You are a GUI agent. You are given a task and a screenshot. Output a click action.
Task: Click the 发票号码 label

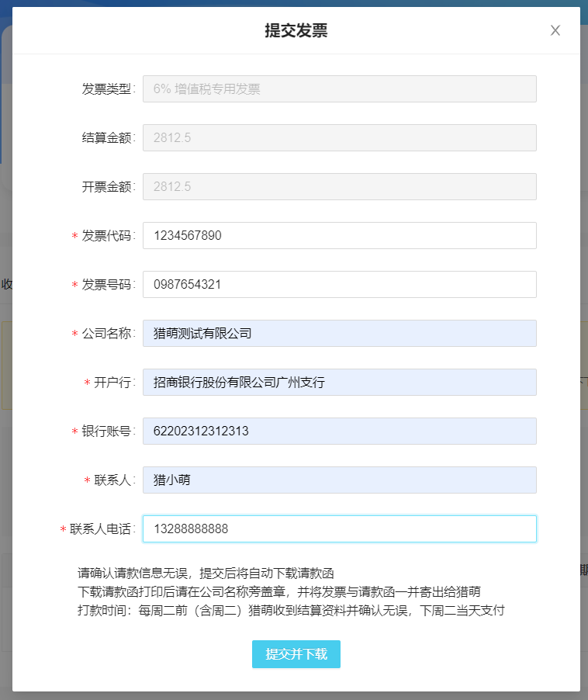click(x=106, y=284)
